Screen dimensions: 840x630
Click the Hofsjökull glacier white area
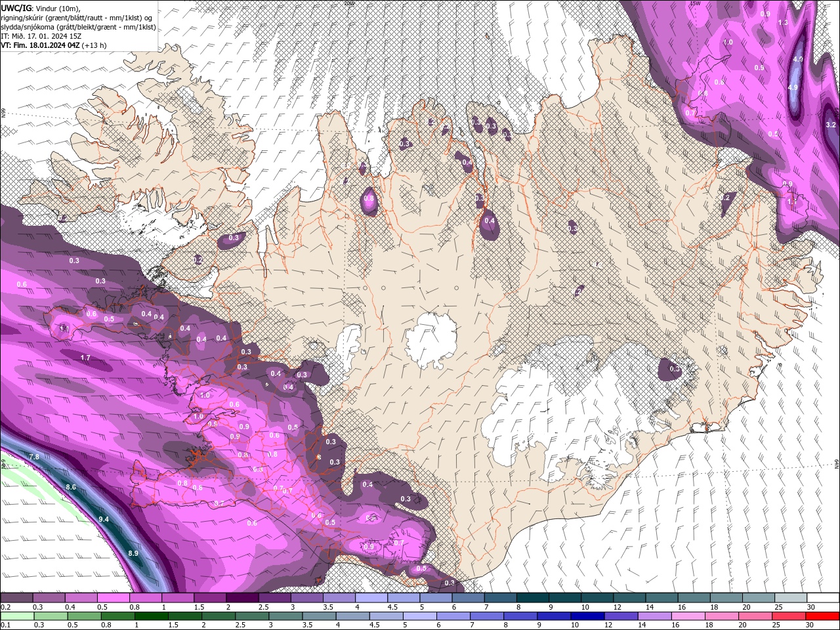[431, 340]
